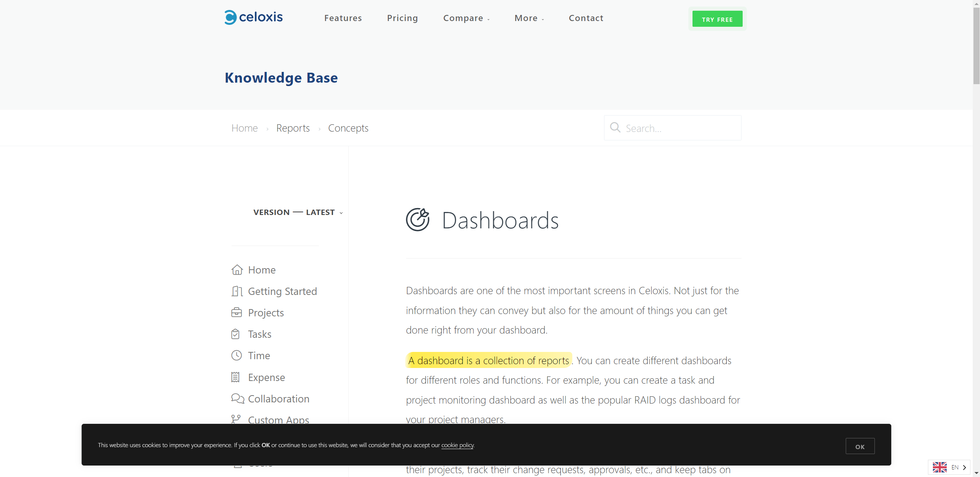This screenshot has height=477, width=980.
Task: Click the UK flag language icon
Action: coord(939,467)
